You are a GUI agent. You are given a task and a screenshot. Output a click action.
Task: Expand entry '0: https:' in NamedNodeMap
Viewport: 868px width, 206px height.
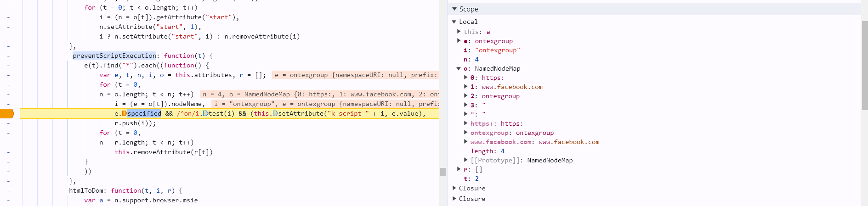pos(465,78)
